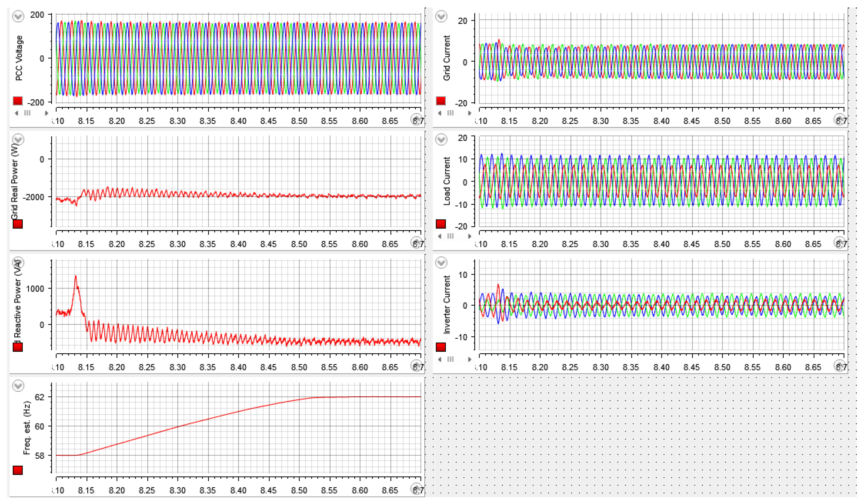Click circular icon at Freq. est. axis end
Viewport: 867px width, 504px height.
coord(416,489)
